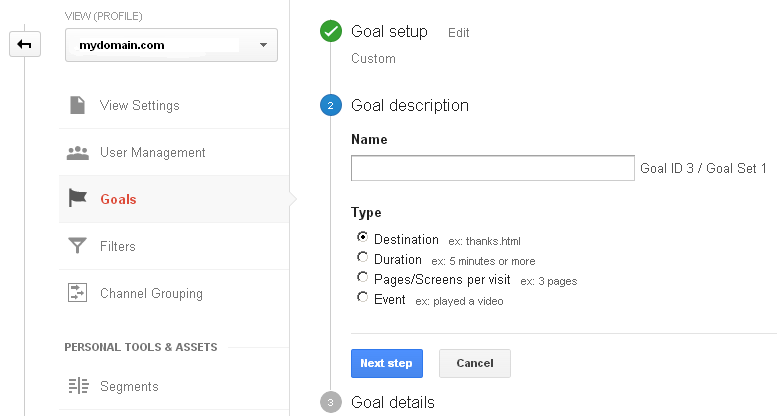The image size is (777, 416).
Task: Choose Pages/Screens per visit option
Action: point(362,277)
